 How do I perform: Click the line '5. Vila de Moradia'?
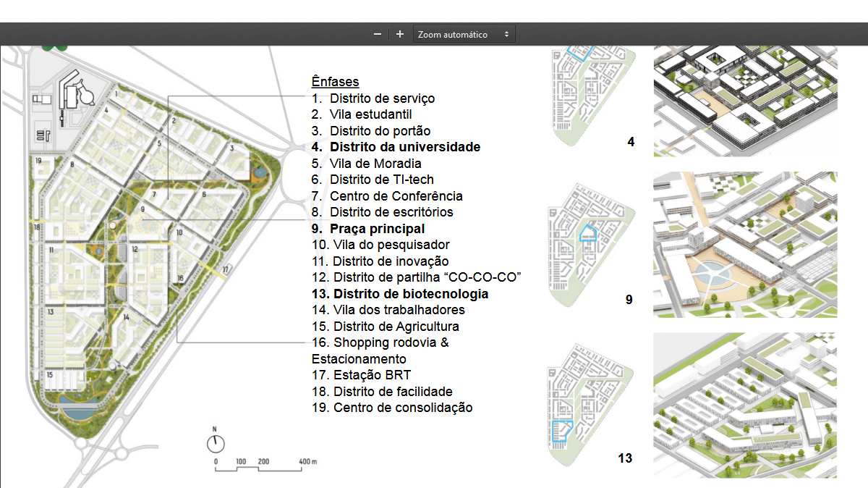point(367,164)
